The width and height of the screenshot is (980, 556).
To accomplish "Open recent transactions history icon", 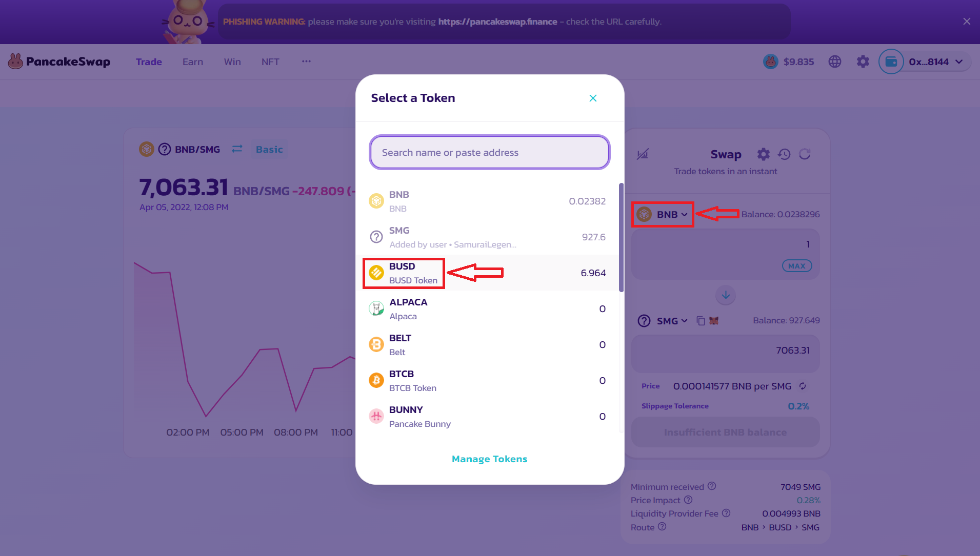I will tap(784, 154).
